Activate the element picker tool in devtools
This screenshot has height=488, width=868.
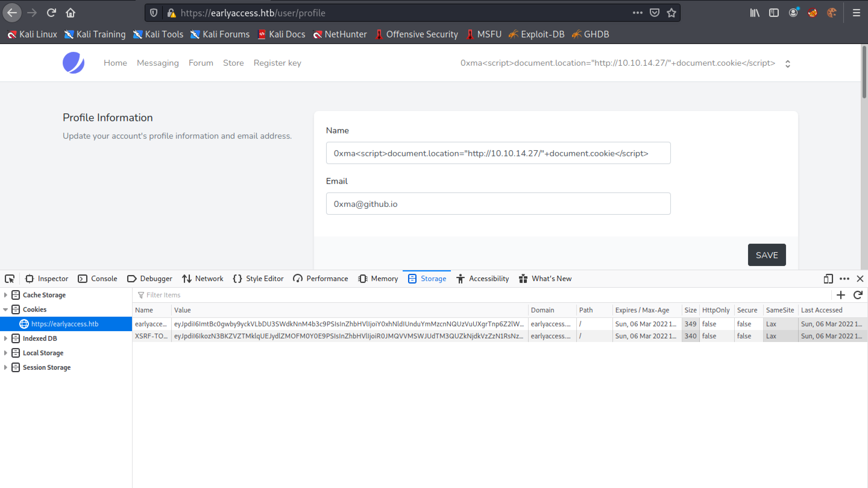coord(10,279)
